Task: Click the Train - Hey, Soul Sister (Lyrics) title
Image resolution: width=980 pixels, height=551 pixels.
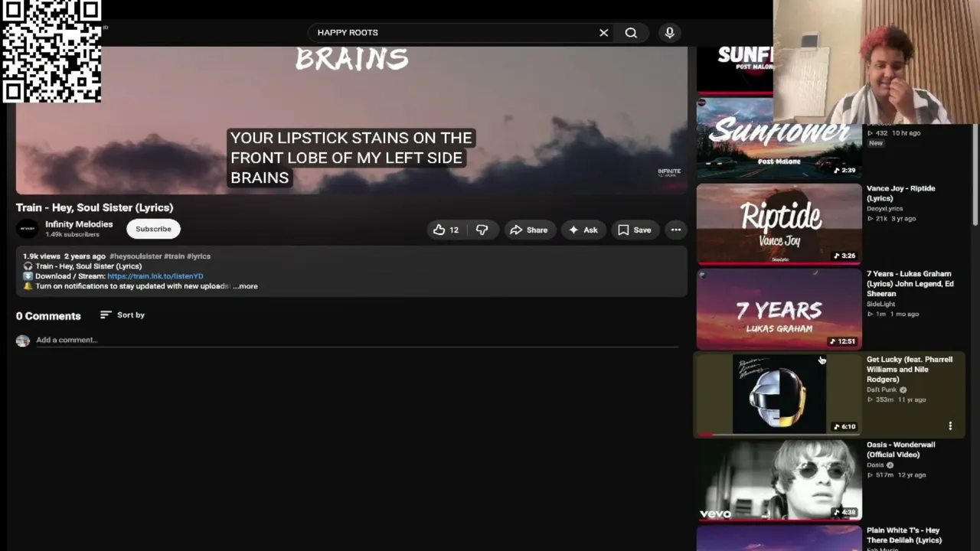Action: 95,207
